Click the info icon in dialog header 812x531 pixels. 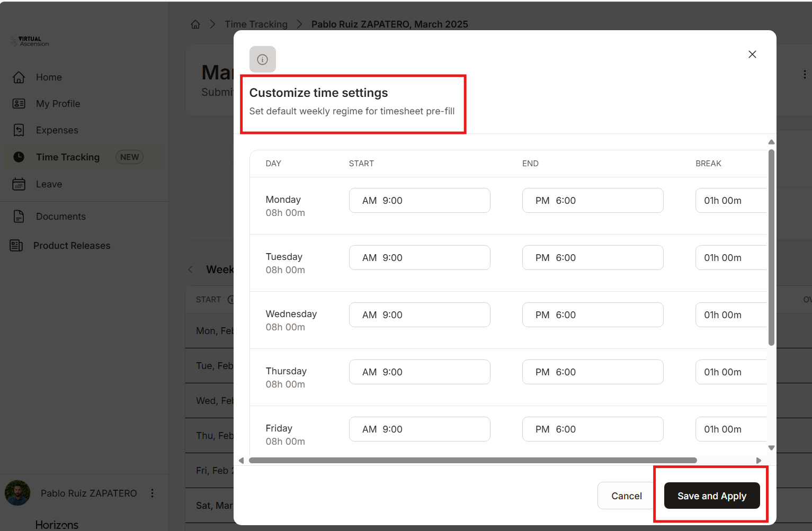click(x=263, y=59)
